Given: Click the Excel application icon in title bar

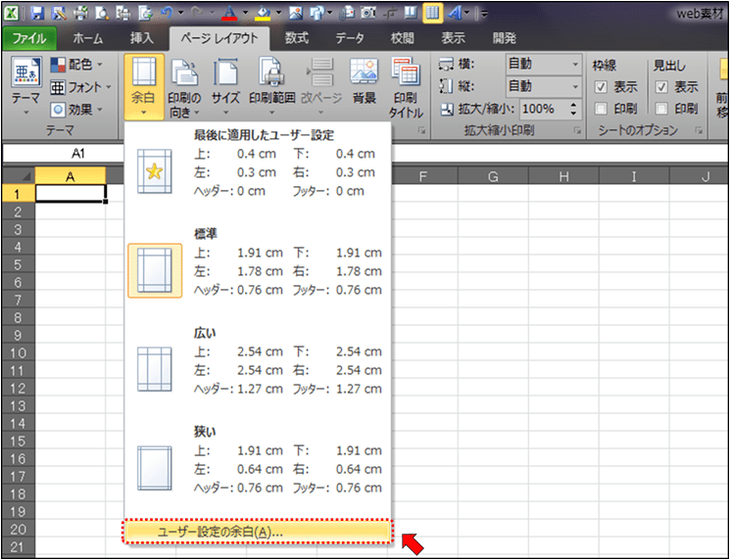Looking at the screenshot, I should 13,13.
